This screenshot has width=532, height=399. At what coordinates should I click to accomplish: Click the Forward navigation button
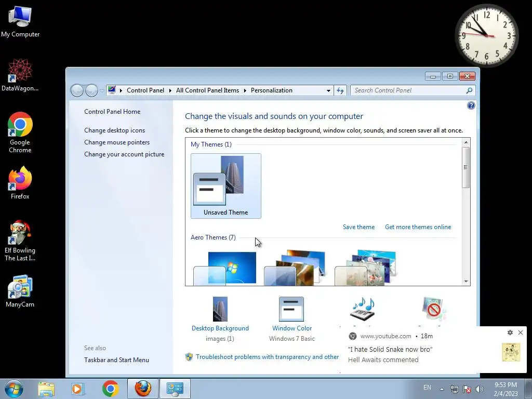[x=91, y=90]
